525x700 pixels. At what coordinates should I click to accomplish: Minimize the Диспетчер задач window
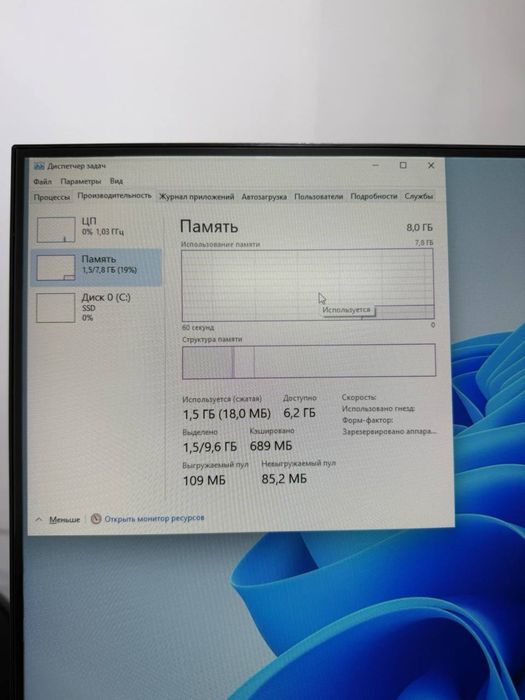[375, 165]
